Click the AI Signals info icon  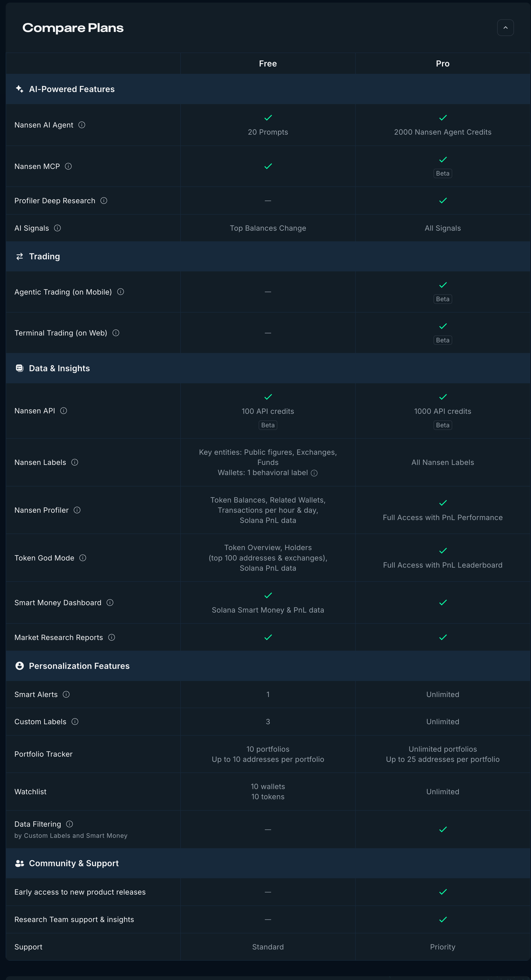coord(58,228)
